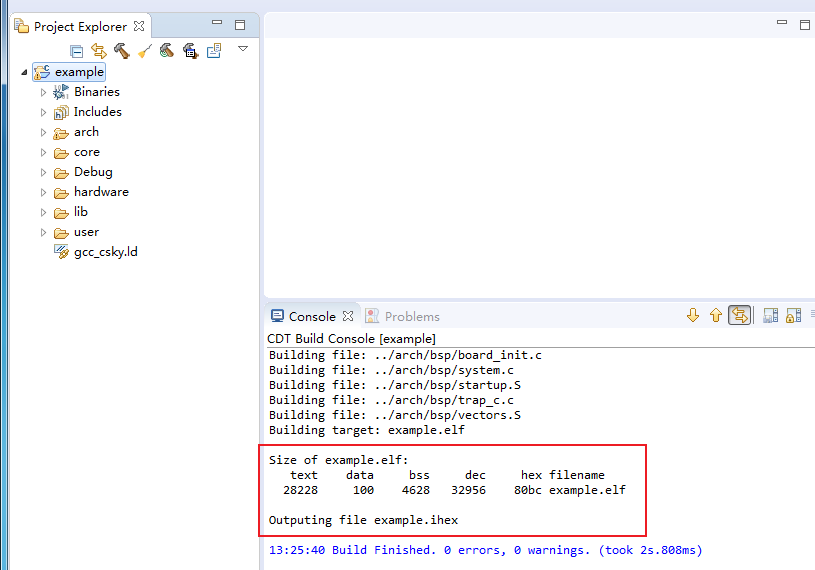Click the board_init.c build line
Image resolution: width=815 pixels, height=570 pixels.
[405, 355]
